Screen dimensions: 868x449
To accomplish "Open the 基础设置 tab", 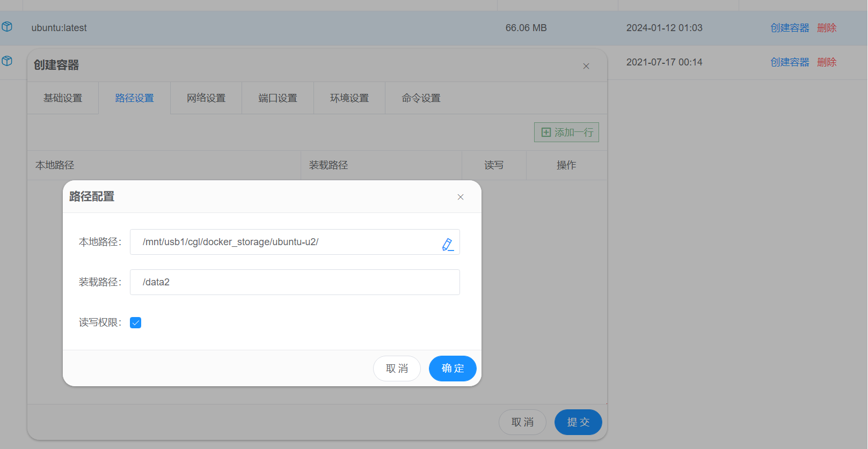I will pos(63,98).
